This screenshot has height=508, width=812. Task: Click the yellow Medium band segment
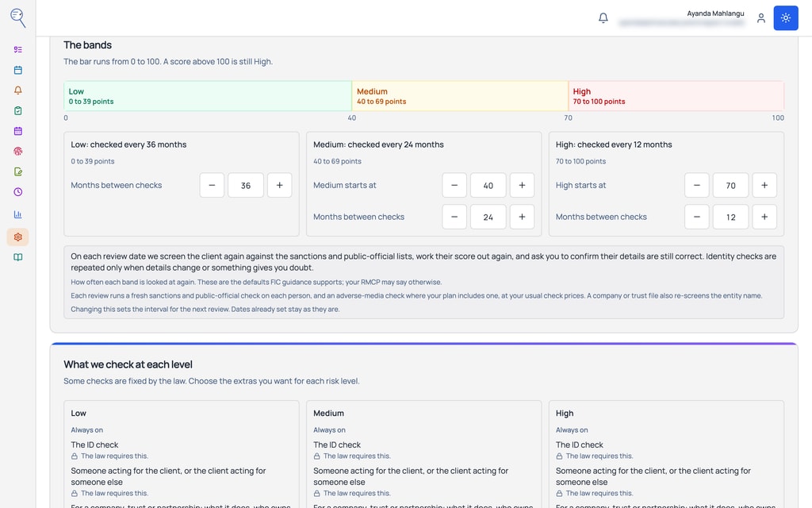[x=460, y=96]
